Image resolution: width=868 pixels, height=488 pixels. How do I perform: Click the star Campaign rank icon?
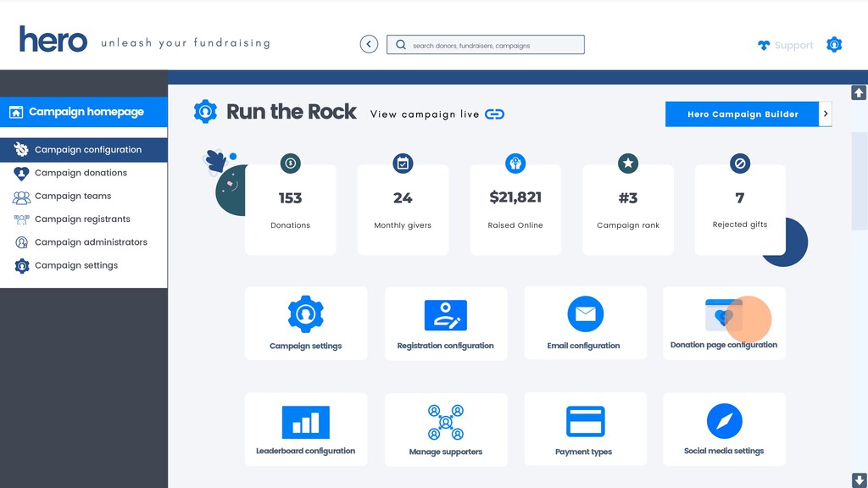point(628,164)
